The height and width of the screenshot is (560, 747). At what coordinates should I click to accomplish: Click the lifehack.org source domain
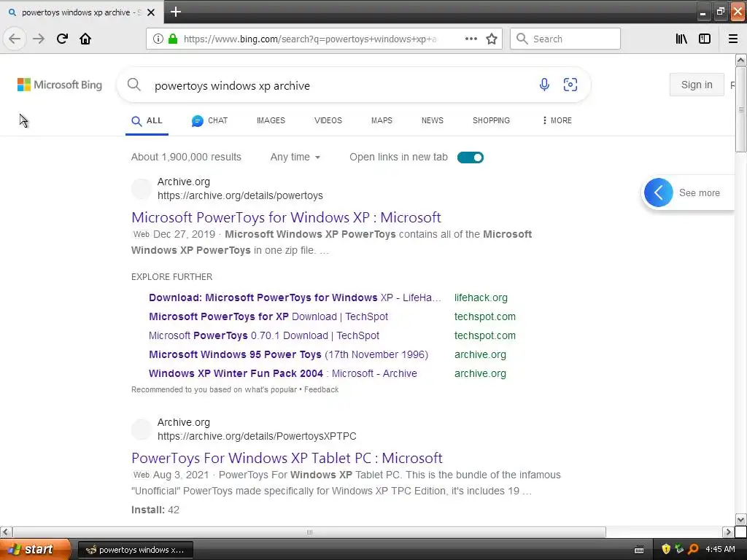pos(481,297)
